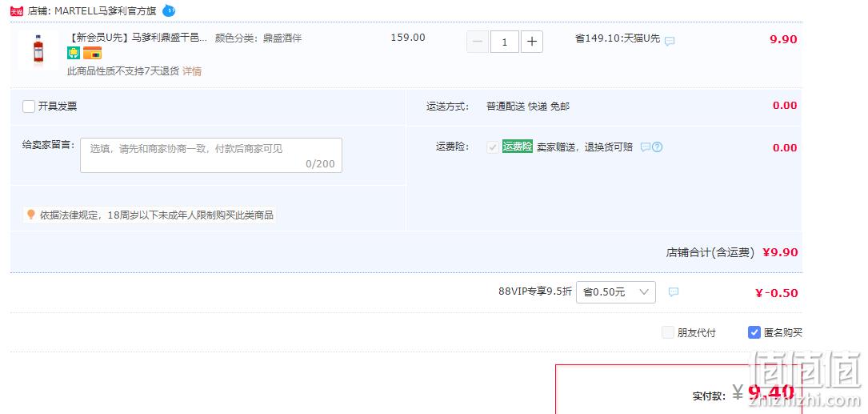Click the quantity input field showing 1
868x414 pixels.
point(504,42)
